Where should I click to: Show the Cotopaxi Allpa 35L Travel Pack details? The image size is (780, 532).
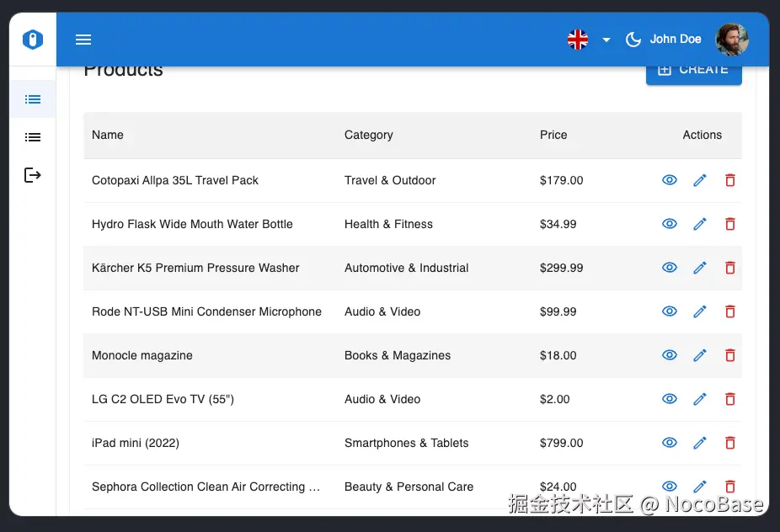pyautogui.click(x=670, y=180)
